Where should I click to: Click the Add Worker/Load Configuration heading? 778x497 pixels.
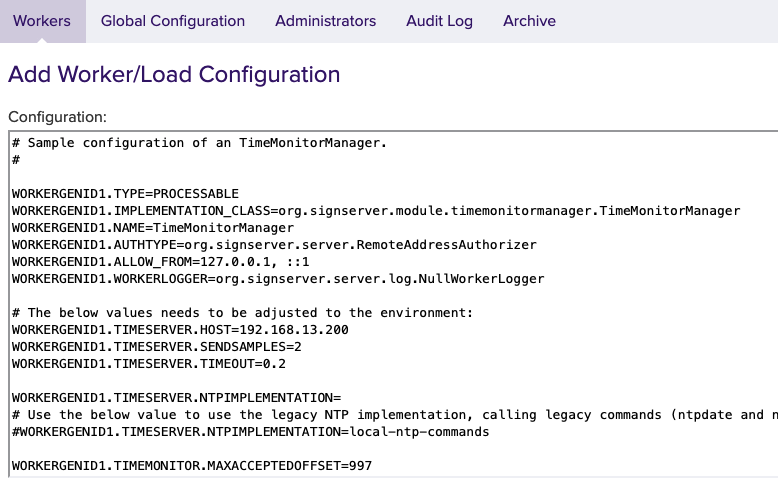tap(174, 74)
